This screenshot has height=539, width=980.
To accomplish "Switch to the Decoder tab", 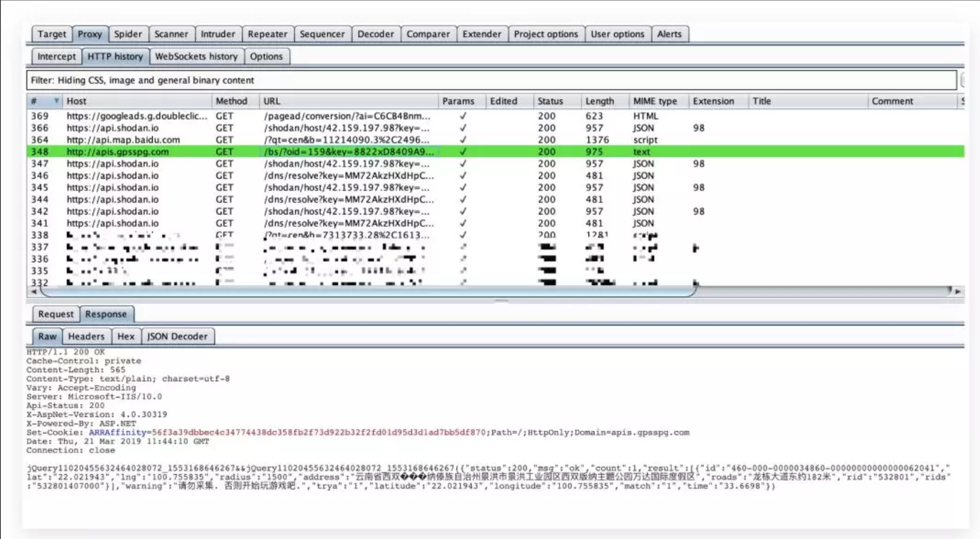I will [x=375, y=34].
